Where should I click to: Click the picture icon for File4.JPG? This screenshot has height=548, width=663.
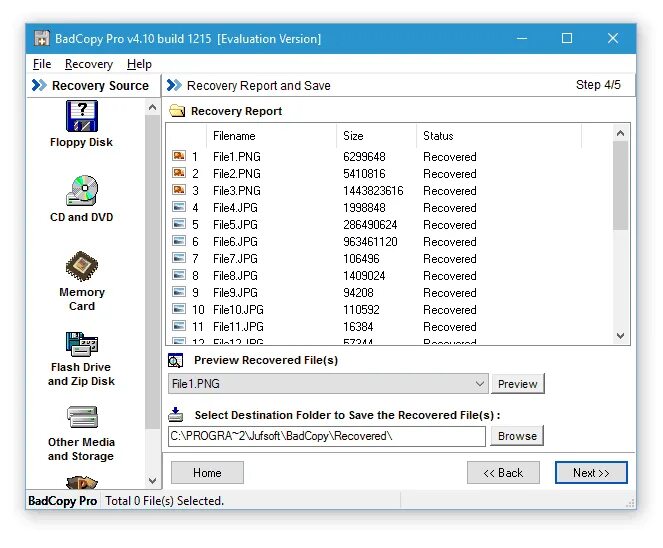pyautogui.click(x=179, y=207)
